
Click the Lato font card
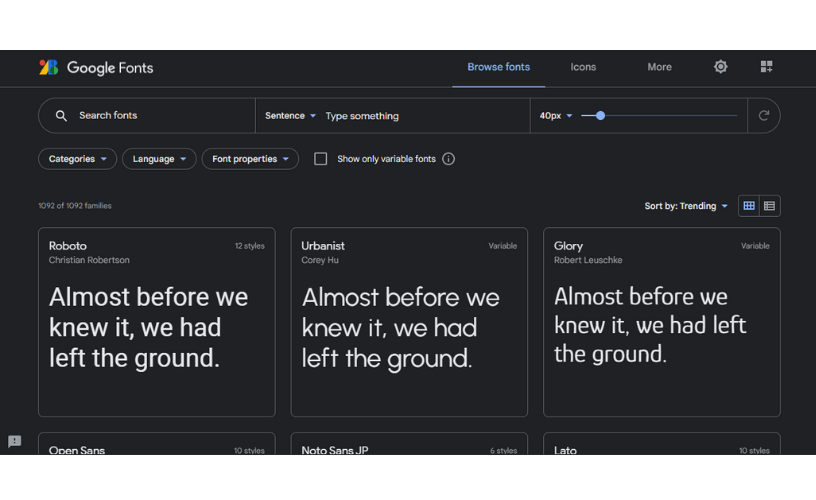click(661, 444)
